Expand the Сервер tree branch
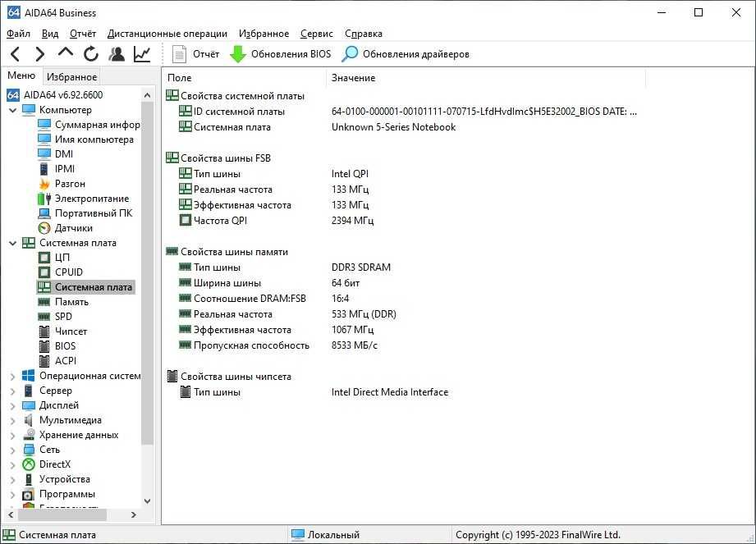Viewport: 756px width, 544px height. point(13,391)
